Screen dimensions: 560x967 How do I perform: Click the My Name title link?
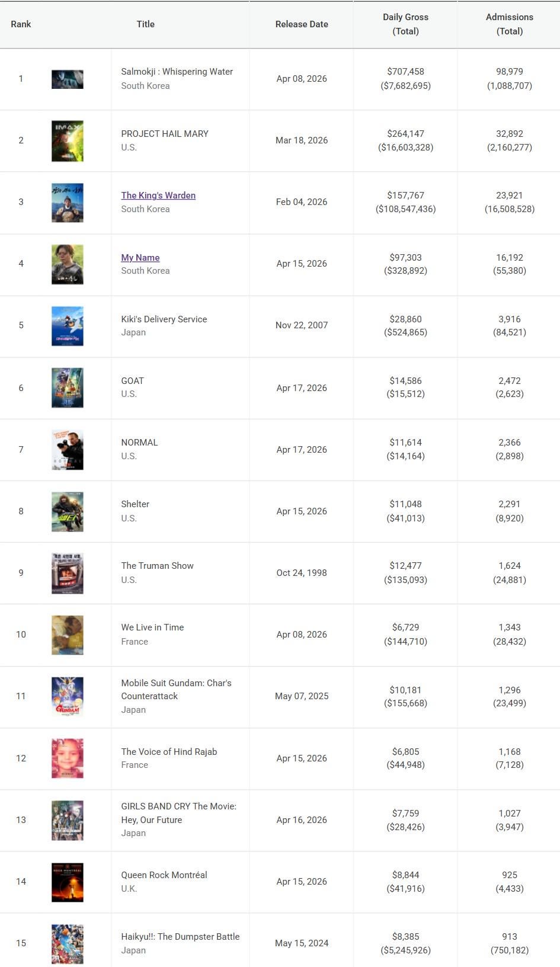click(140, 258)
